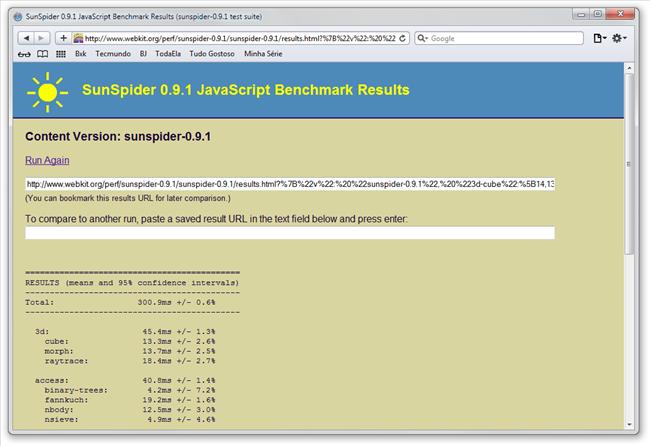Click the Safari compass icon in title bar
Viewport: 650px width, 446px height.
click(x=18, y=17)
